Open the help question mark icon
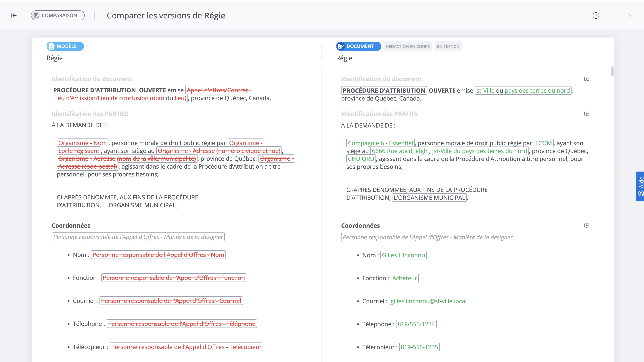The height and width of the screenshot is (362, 644). click(x=596, y=16)
